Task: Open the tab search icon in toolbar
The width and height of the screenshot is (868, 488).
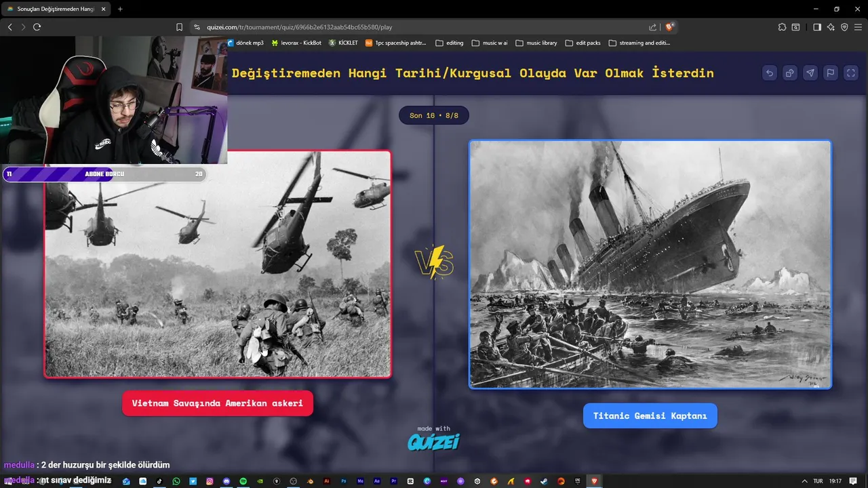Action: click(796, 27)
